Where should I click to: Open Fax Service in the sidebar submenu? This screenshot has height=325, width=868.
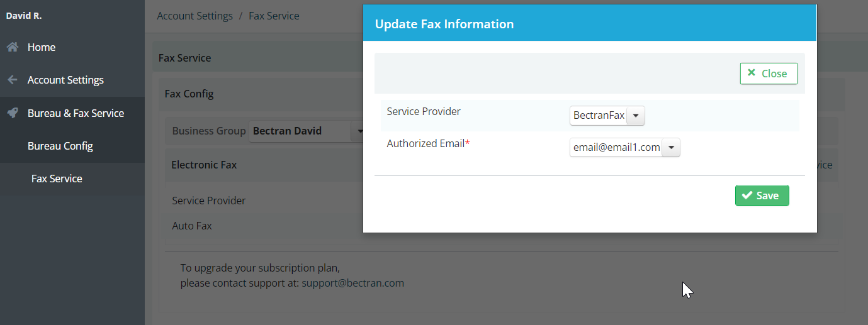[57, 179]
